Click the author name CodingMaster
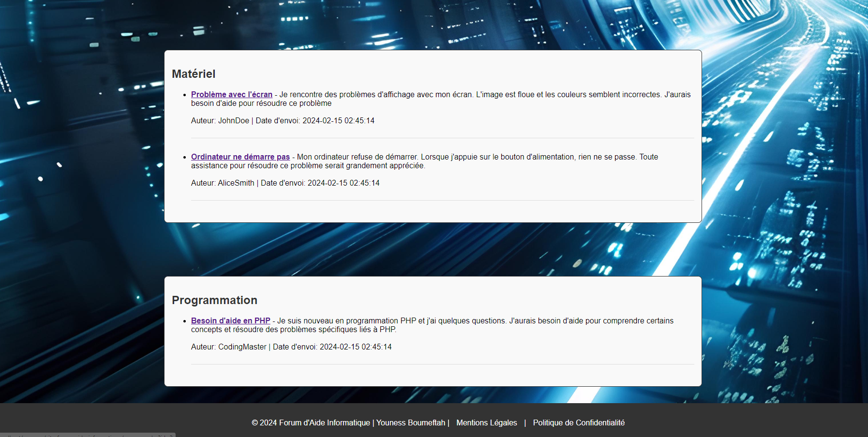 click(242, 347)
